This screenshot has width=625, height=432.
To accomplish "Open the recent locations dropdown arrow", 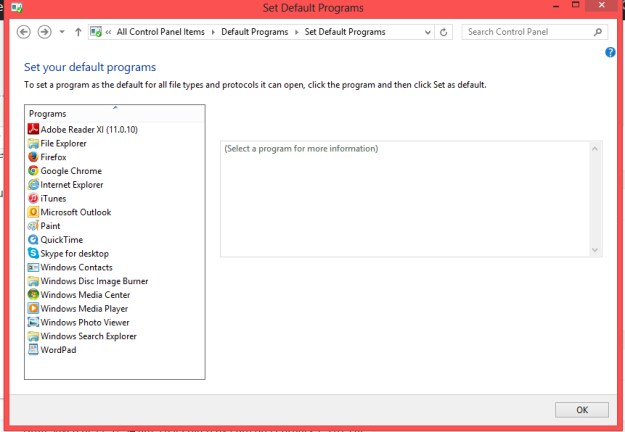I will [x=62, y=32].
